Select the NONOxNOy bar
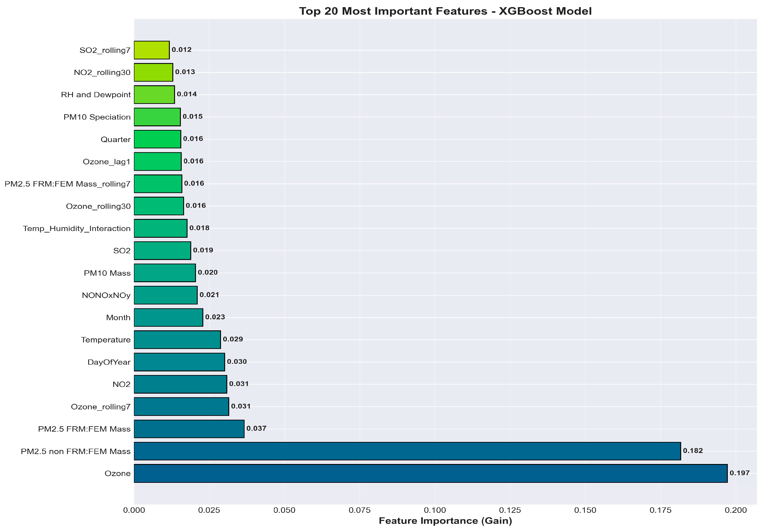Image resolution: width=763 pixels, height=532 pixels. click(165, 295)
